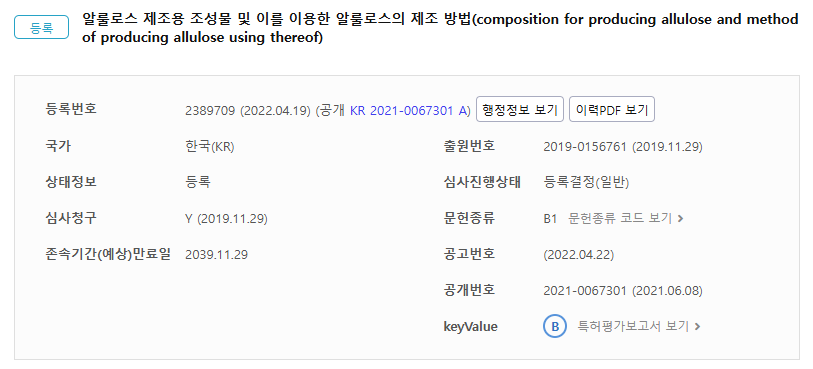Open 이력PDF 보기 button
Screen dimensions: 813x369
pyautogui.click(x=612, y=110)
